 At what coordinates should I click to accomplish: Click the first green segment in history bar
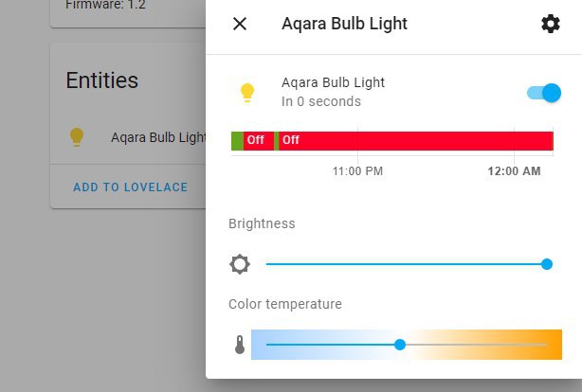(237, 141)
